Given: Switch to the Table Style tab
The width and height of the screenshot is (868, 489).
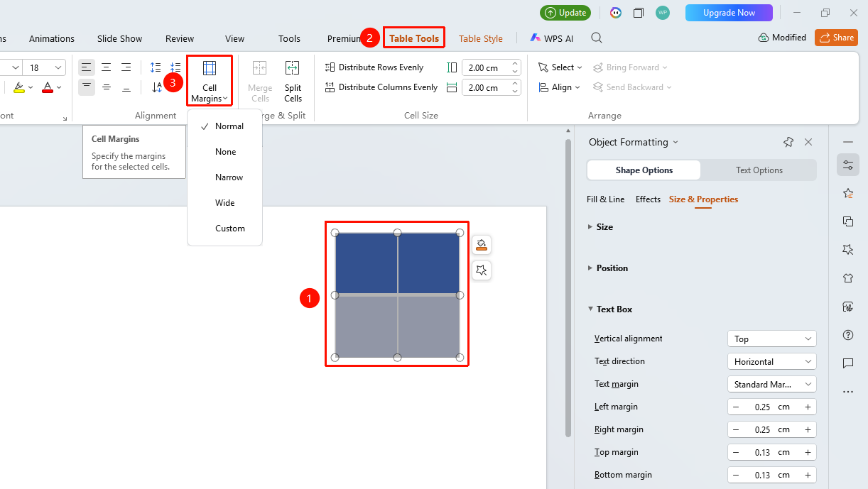Looking at the screenshot, I should click(480, 38).
